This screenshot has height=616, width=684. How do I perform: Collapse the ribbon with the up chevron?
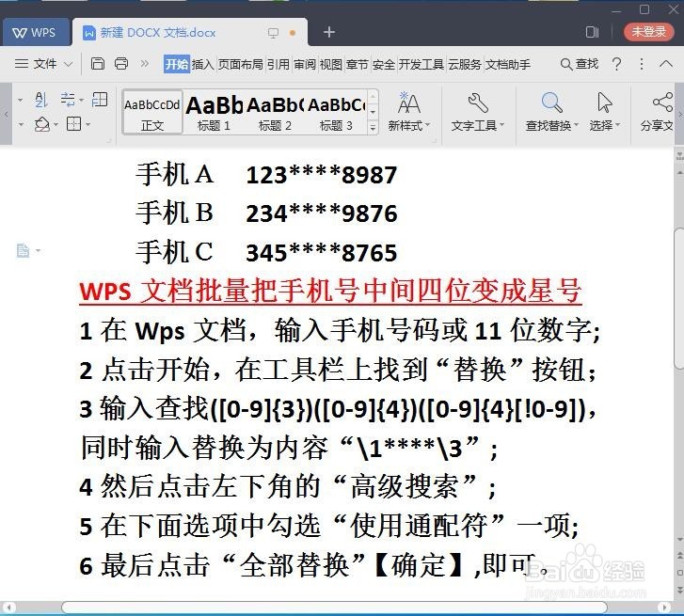pyautogui.click(x=666, y=64)
